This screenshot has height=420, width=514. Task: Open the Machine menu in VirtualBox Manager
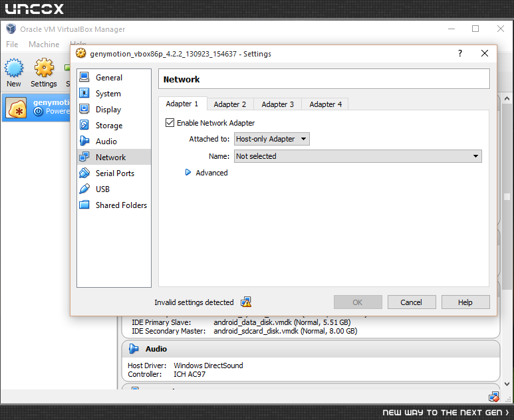click(44, 45)
